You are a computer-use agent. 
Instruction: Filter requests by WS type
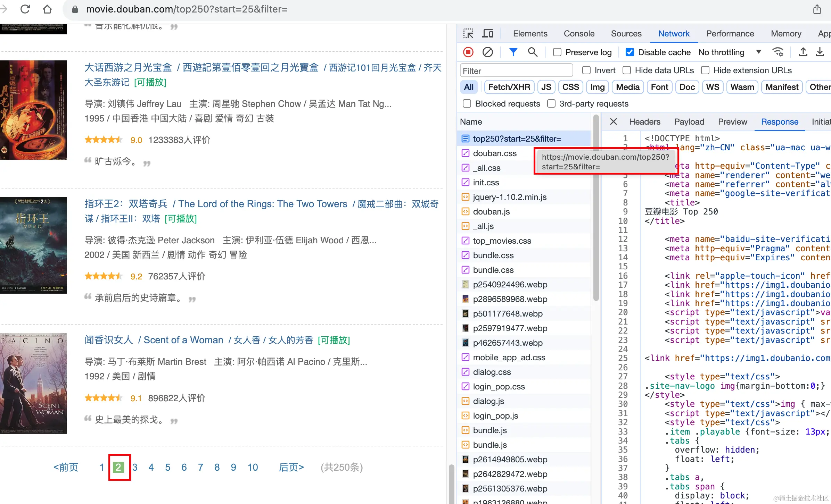[713, 87]
